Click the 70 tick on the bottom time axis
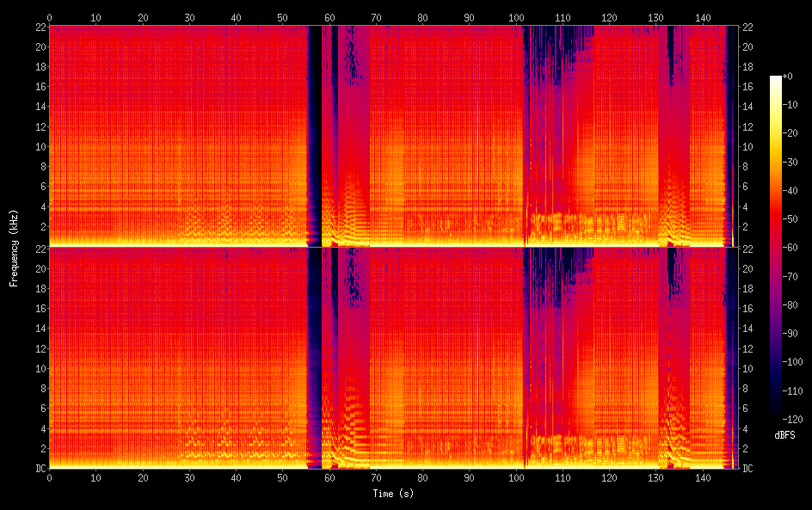This screenshot has width=812, height=510. click(376, 478)
